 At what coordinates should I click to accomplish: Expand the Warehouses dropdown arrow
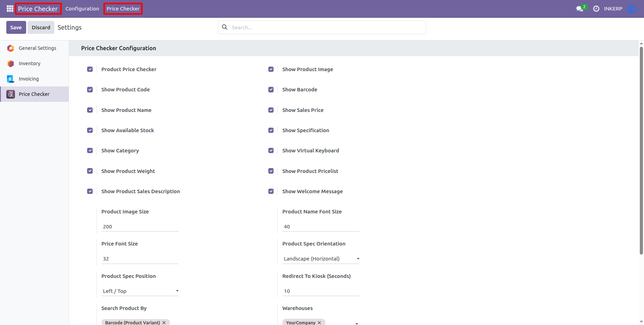click(x=357, y=323)
